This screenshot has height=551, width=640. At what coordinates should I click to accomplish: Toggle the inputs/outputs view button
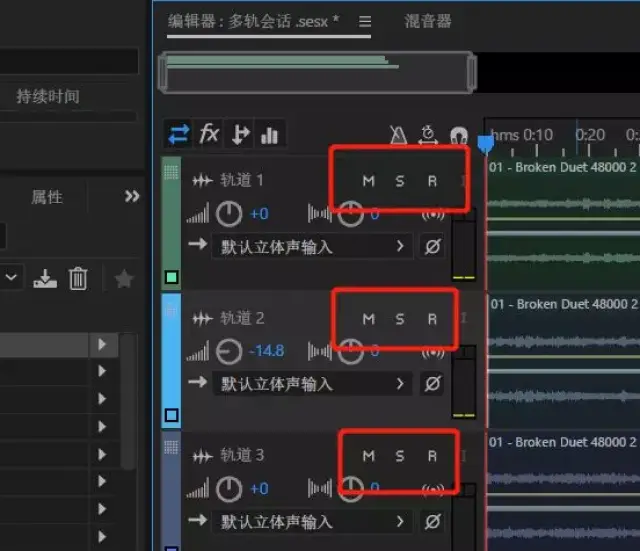pyautogui.click(x=178, y=133)
